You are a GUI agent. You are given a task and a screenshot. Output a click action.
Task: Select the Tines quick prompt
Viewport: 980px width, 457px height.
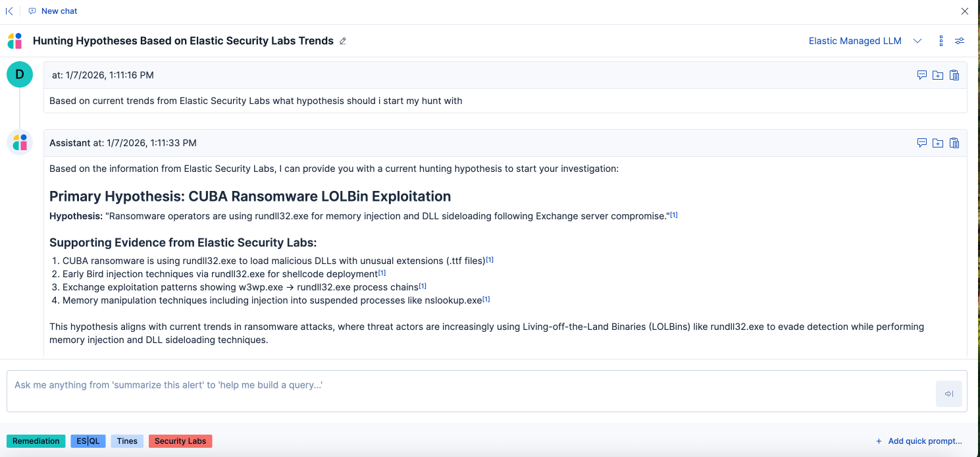(x=127, y=441)
